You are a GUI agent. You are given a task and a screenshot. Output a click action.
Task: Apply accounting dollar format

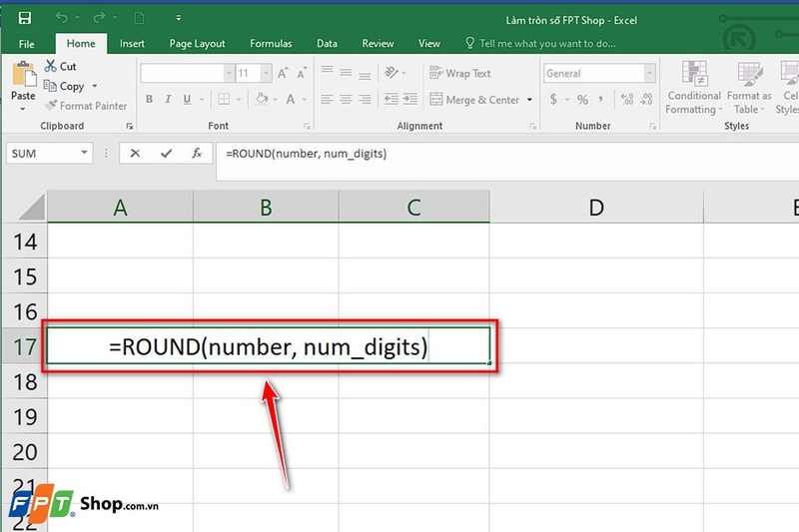point(553,99)
